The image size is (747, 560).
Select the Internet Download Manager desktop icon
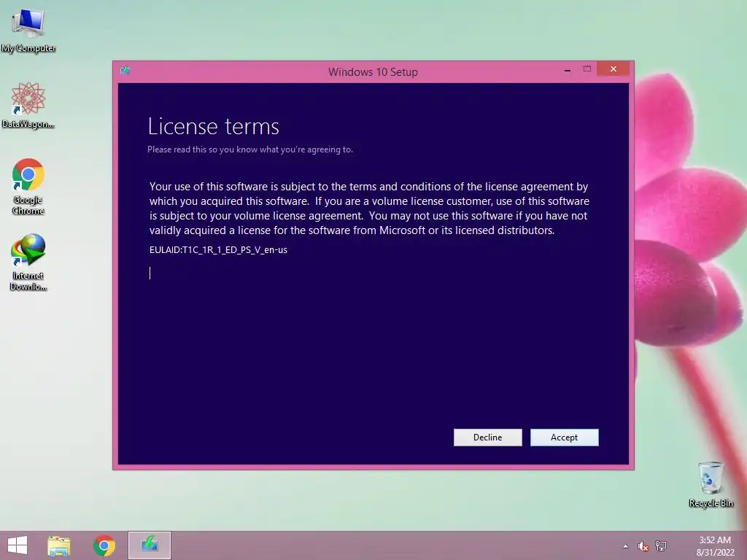[x=28, y=262]
